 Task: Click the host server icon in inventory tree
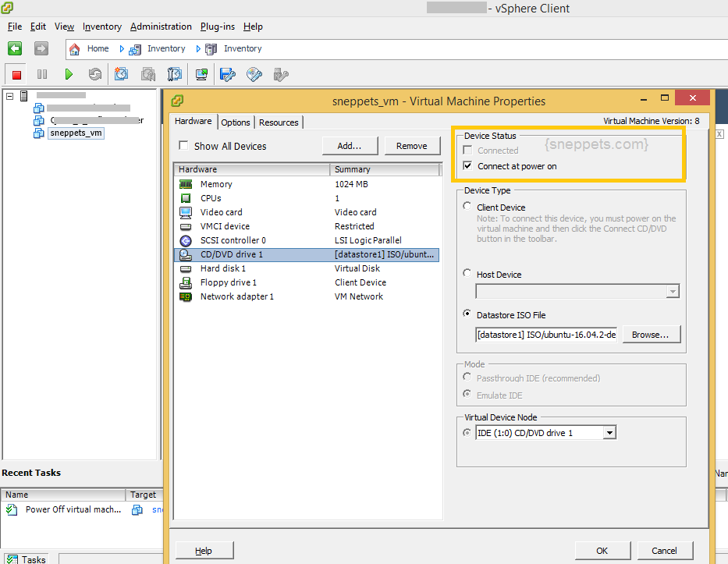24,96
